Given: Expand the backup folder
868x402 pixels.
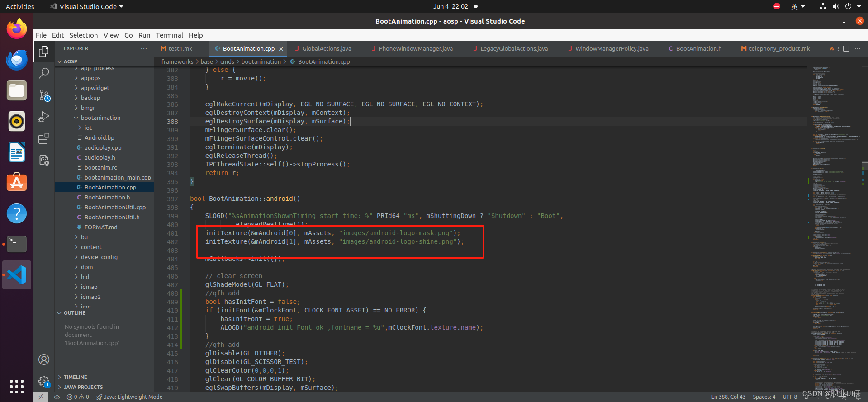Looking at the screenshot, I should [x=90, y=98].
